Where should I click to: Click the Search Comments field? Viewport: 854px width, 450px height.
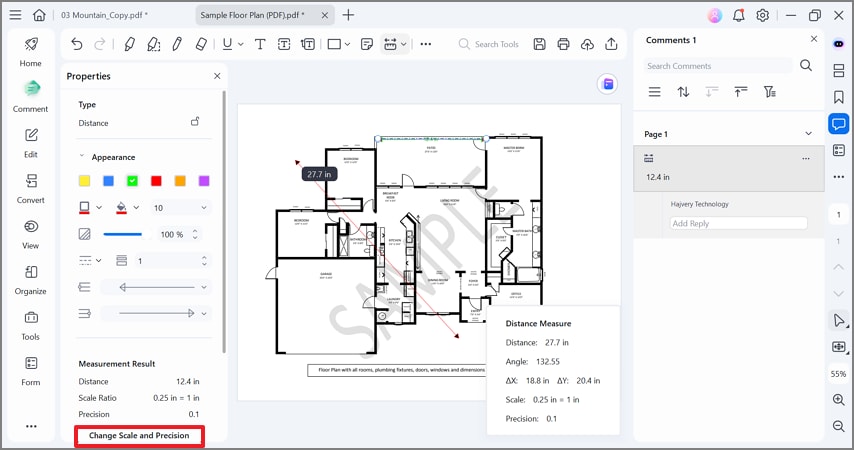[717, 66]
